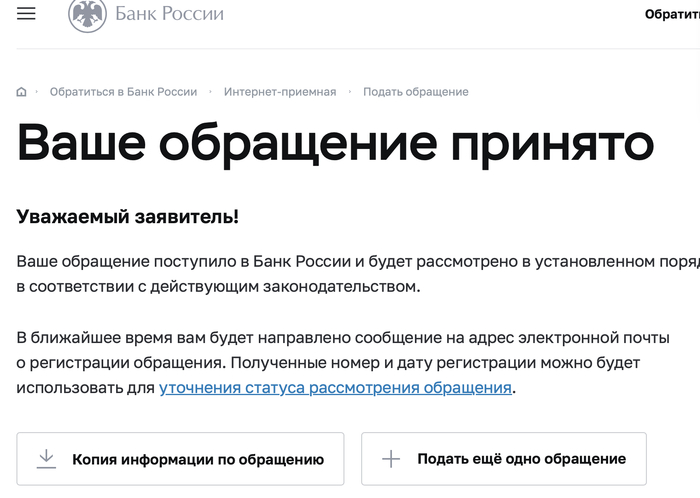Click the download arrow icon
700x498 pixels.
tap(46, 459)
